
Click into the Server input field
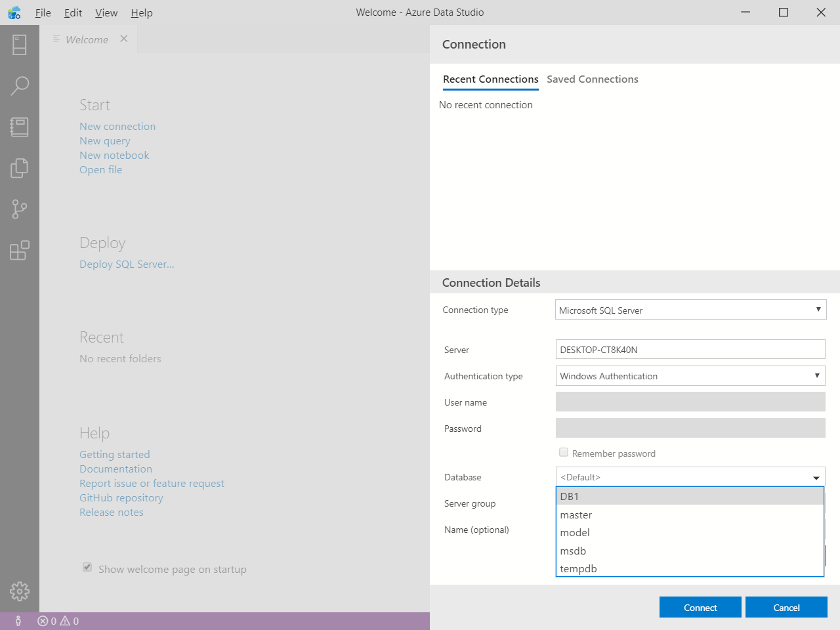tap(690, 350)
